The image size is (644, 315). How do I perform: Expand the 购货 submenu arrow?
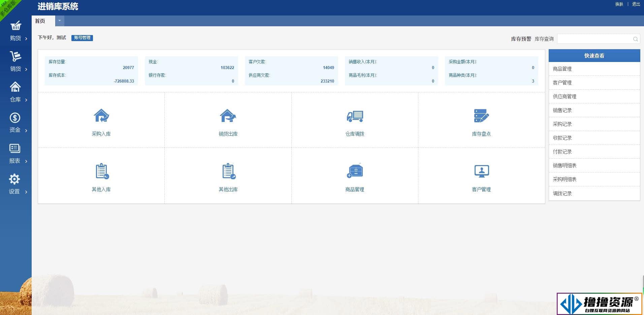[x=26, y=39]
